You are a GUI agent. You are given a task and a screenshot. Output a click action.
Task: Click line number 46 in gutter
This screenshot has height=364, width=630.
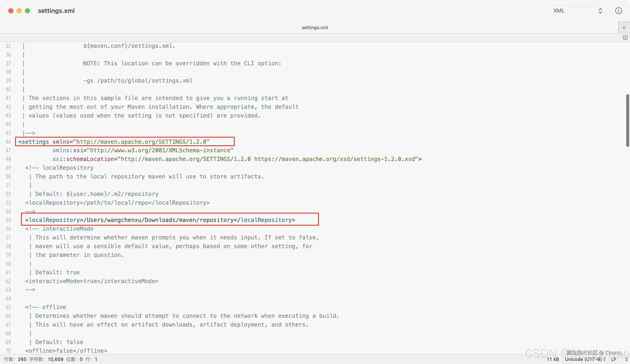click(x=8, y=142)
